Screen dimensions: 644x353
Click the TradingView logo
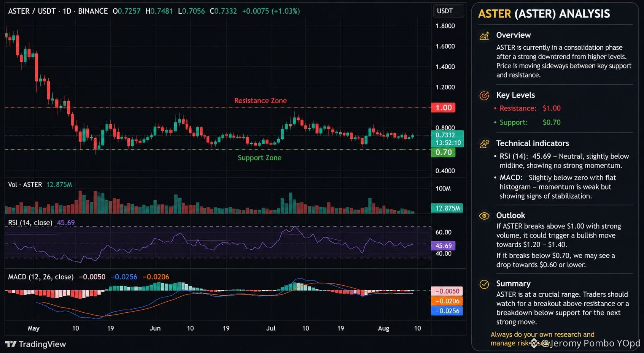(x=35, y=344)
